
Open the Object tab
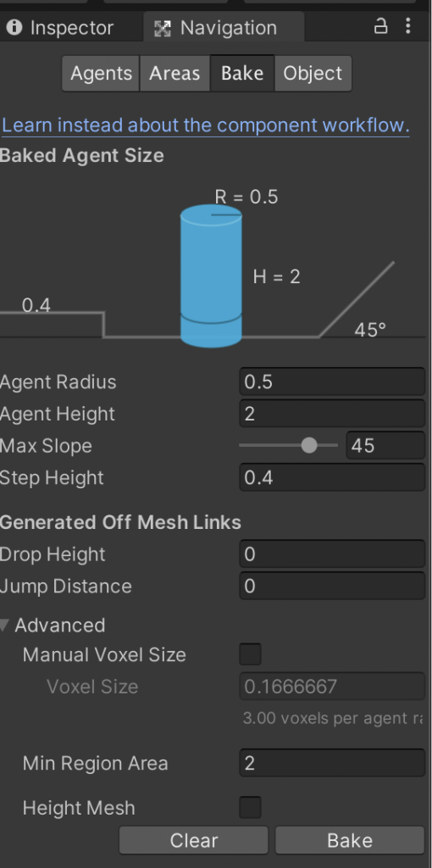[313, 74]
